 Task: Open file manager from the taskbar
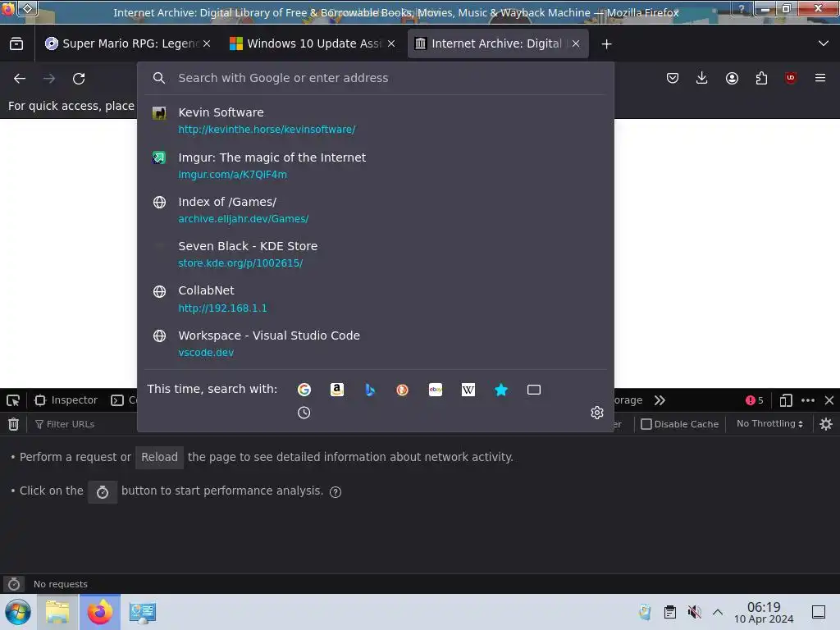(57, 612)
